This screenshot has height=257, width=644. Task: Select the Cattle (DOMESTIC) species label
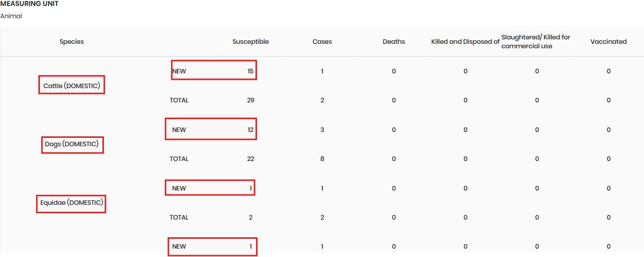tap(71, 86)
